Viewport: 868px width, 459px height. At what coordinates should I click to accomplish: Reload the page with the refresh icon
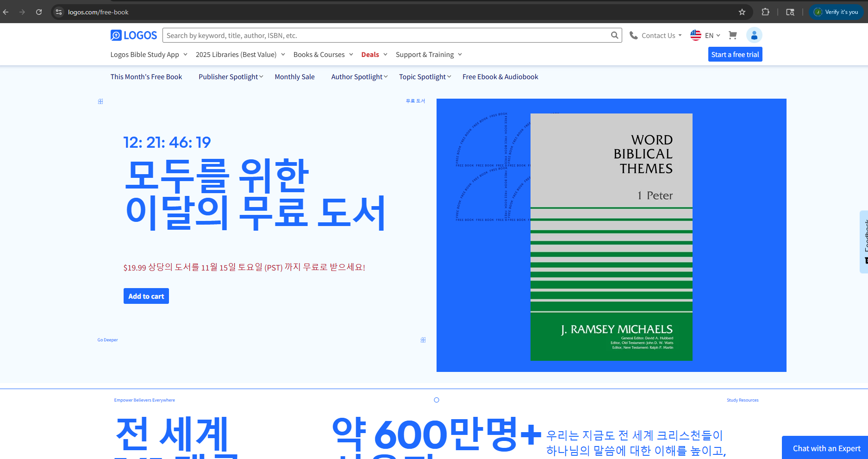(x=39, y=12)
